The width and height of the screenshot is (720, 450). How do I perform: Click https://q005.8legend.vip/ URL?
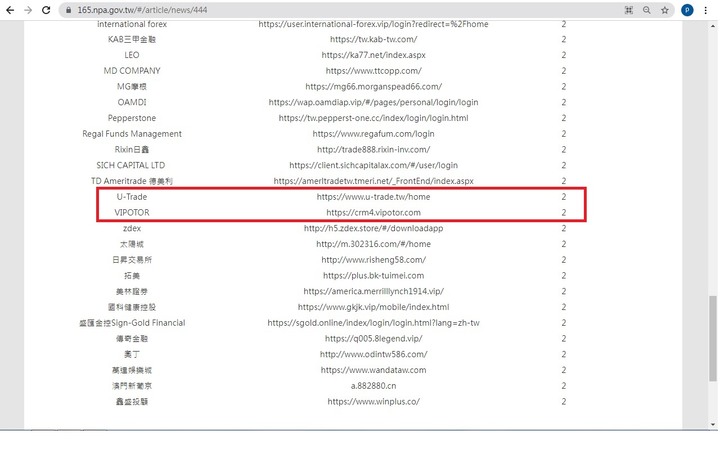click(x=373, y=338)
